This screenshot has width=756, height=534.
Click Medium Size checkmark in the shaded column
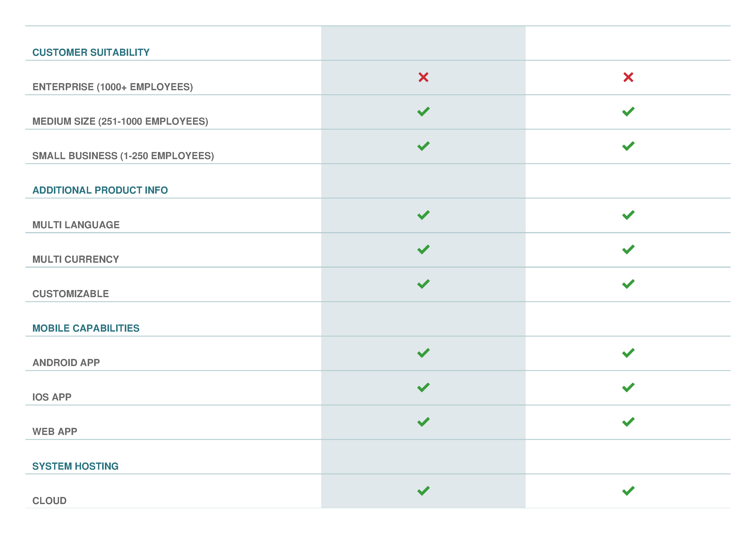point(423,112)
